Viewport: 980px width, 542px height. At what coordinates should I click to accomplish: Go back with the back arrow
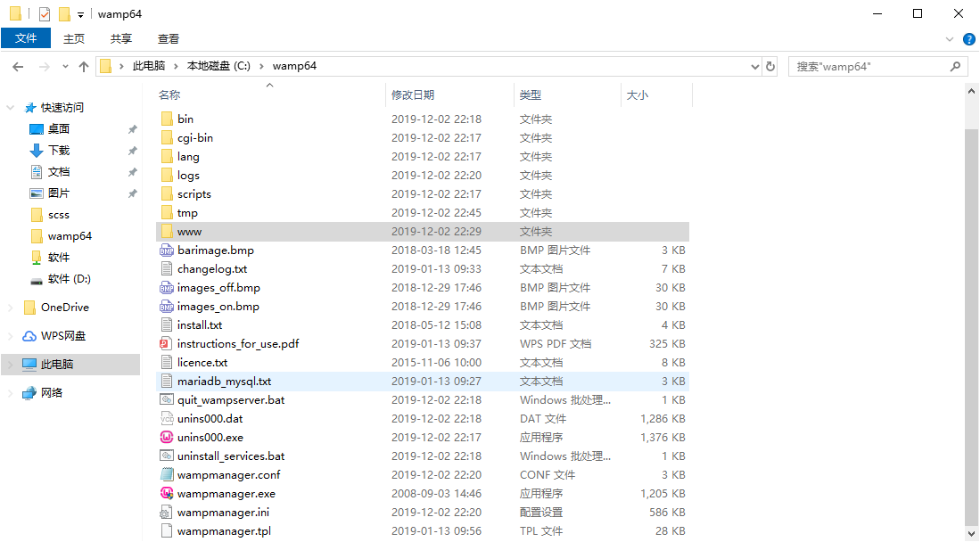click(18, 66)
